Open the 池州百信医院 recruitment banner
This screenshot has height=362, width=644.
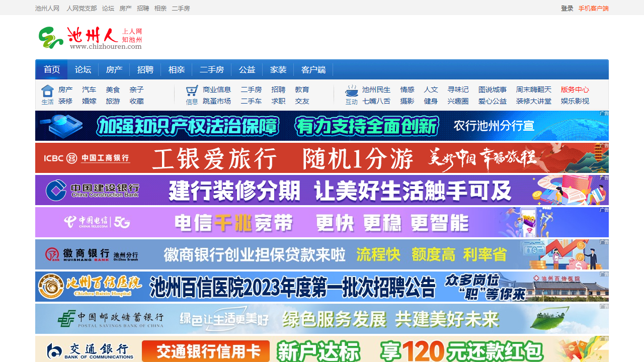tap(322, 287)
